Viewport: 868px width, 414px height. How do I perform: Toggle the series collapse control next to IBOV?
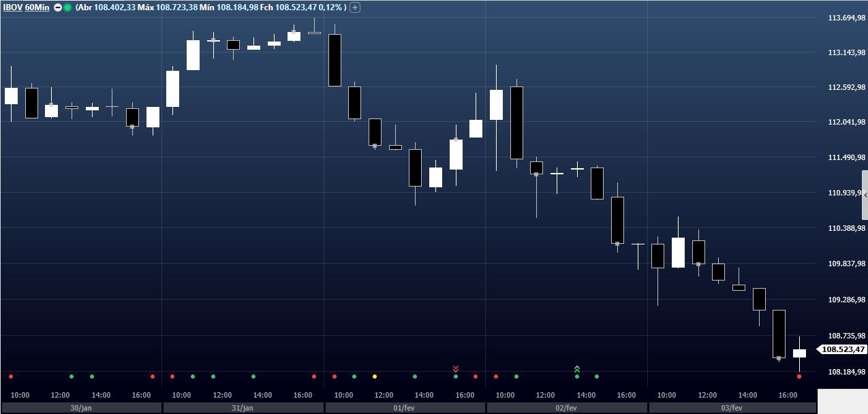coord(58,7)
